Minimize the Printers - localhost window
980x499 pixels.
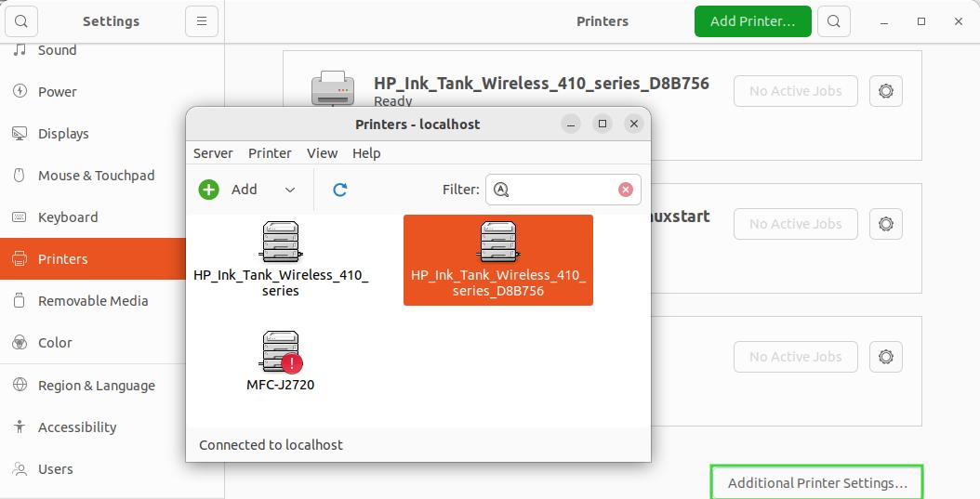point(571,124)
